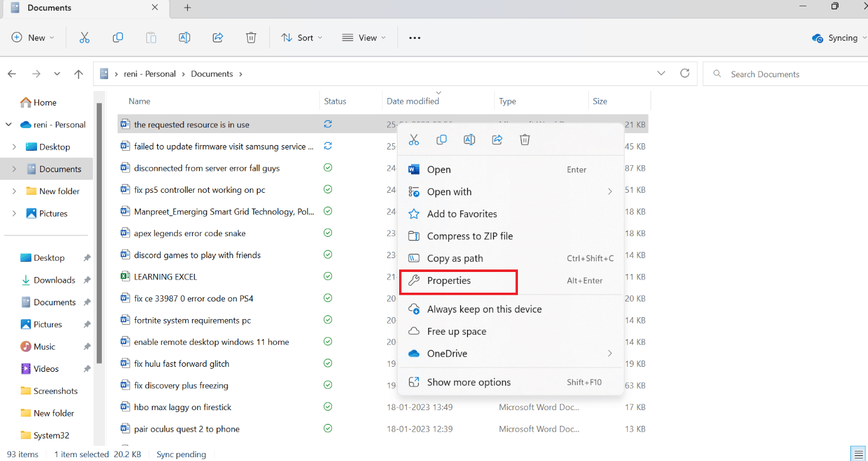868x461 pixels.
Task: Click the Up one level arrow
Action: coord(79,74)
